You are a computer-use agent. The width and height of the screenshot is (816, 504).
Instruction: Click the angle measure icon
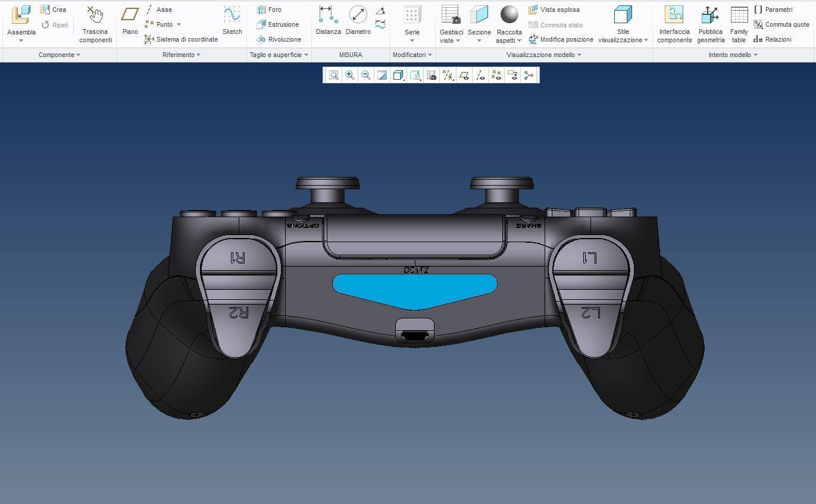pos(380,11)
